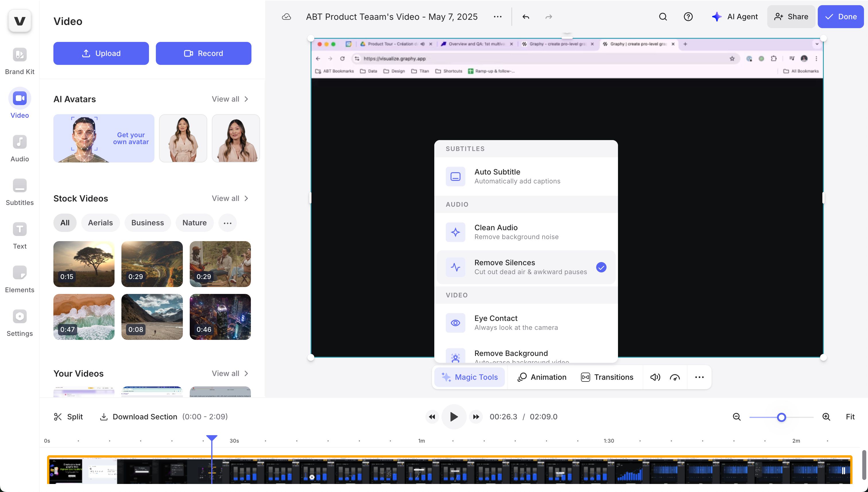Screen dimensions: 868x492
Task: Rewind with the skip back button
Action: 432,417
